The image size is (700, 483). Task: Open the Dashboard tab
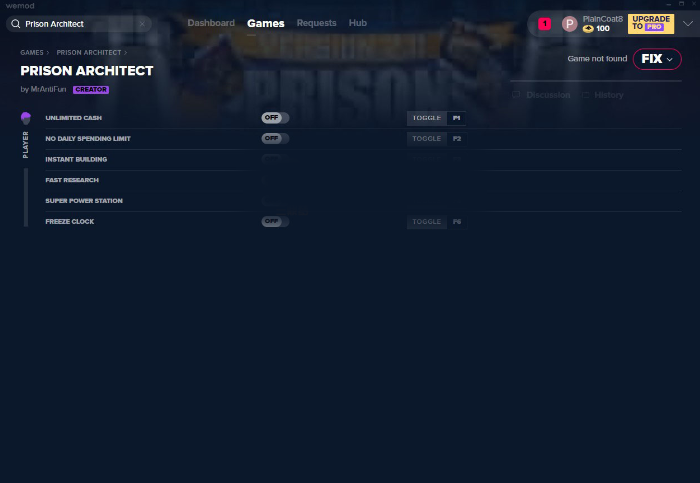[x=211, y=23]
